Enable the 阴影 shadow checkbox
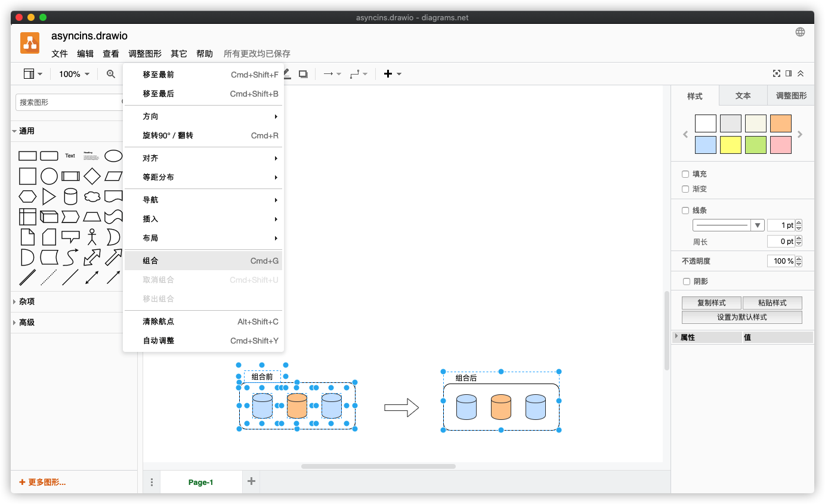825x504 pixels. pyautogui.click(x=685, y=282)
